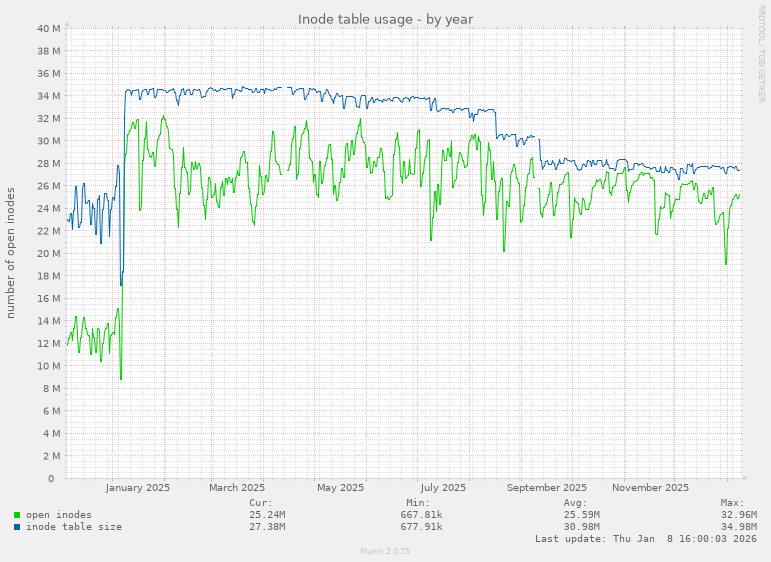This screenshot has height=562, width=771.
Task: Click the 'Last update' timestamp line
Action: (x=646, y=538)
